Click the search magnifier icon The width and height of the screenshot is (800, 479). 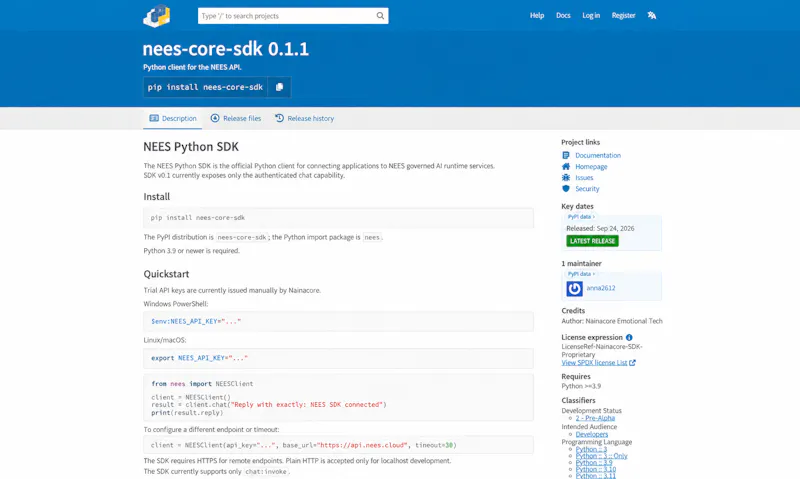click(x=380, y=16)
